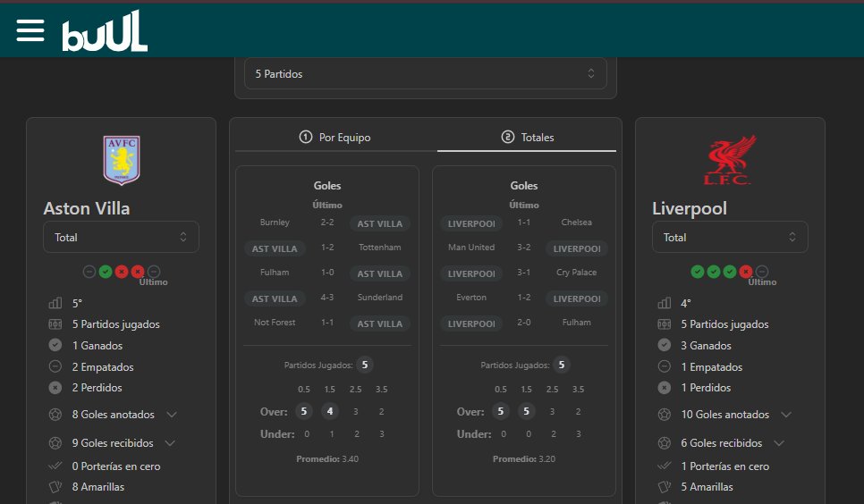This screenshot has height=504, width=864.
Task: Click Aston Villa Perdidos cross icon
Action: pyautogui.click(x=55, y=388)
